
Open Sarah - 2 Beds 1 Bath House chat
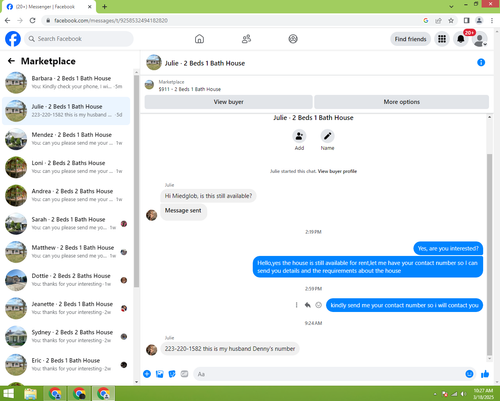tap(66, 224)
